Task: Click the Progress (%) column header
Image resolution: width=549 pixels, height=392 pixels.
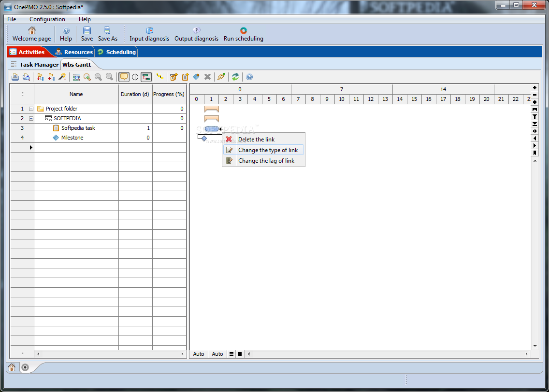Action: coord(169,94)
